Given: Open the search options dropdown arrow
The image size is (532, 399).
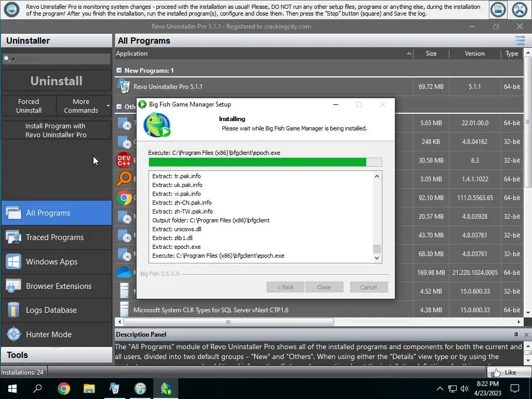Looking at the screenshot, I should [x=13, y=59].
